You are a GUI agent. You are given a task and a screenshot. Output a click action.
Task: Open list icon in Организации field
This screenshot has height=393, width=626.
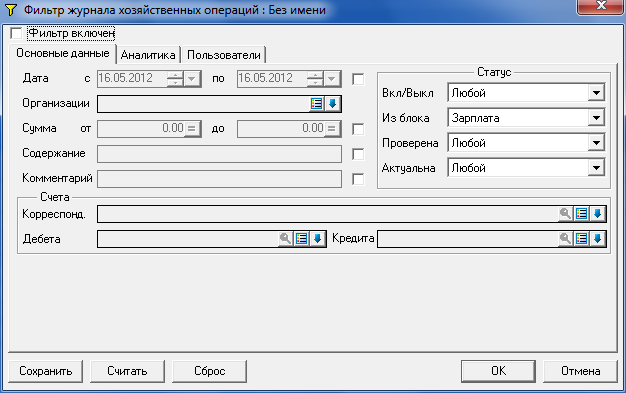pyautogui.click(x=316, y=104)
